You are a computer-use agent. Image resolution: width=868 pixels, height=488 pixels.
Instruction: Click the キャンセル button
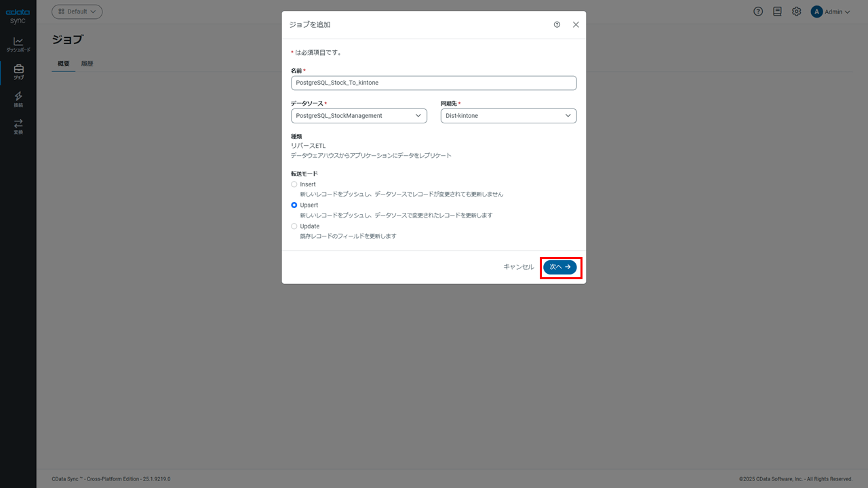(519, 267)
